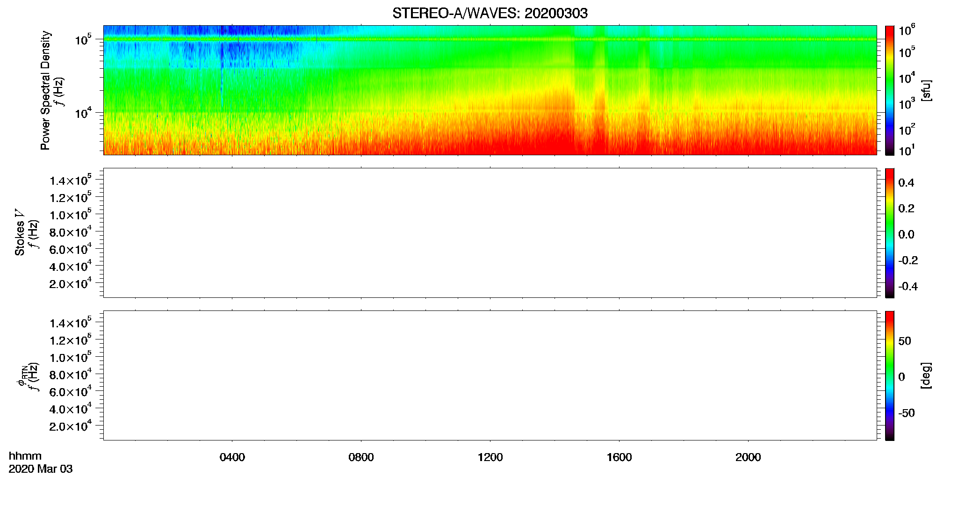Click the empty phi RTN plot panel
This screenshot has height=505, width=980.
click(490, 375)
